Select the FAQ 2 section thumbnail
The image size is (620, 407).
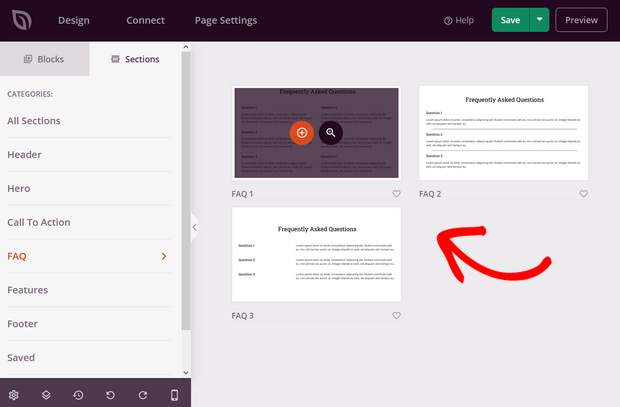[503, 133]
